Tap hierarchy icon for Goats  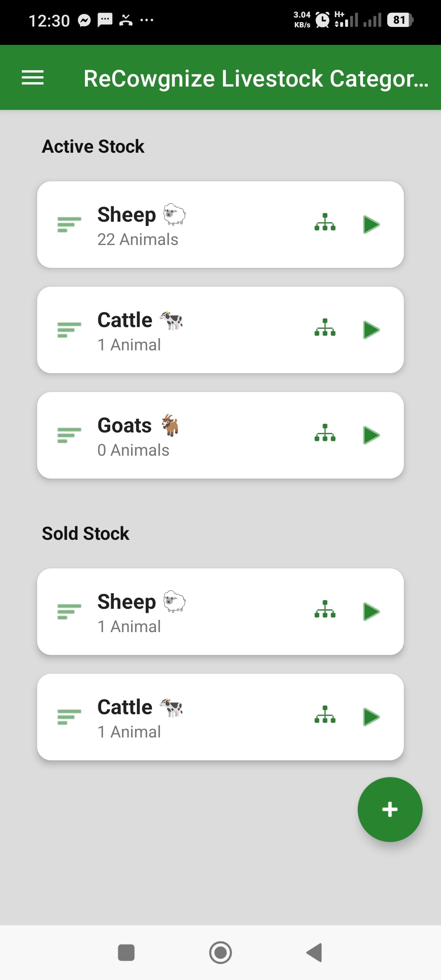325,433
